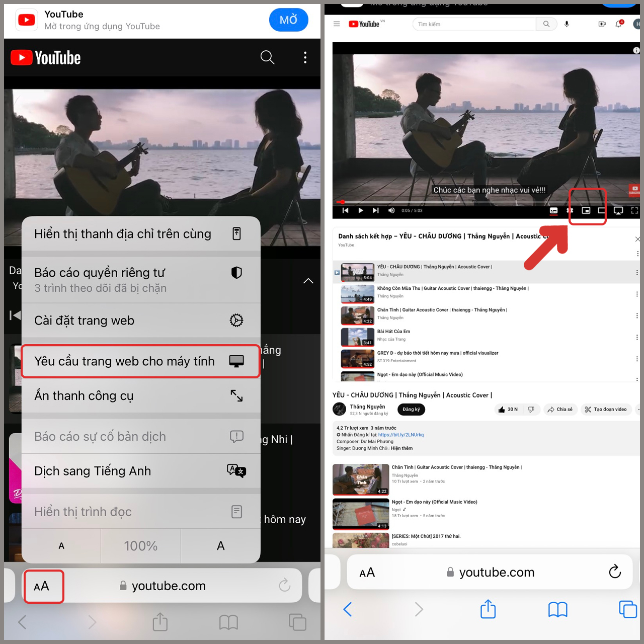Seek on the red video progress bar
Screen dimensions: 644x644
coord(486,202)
